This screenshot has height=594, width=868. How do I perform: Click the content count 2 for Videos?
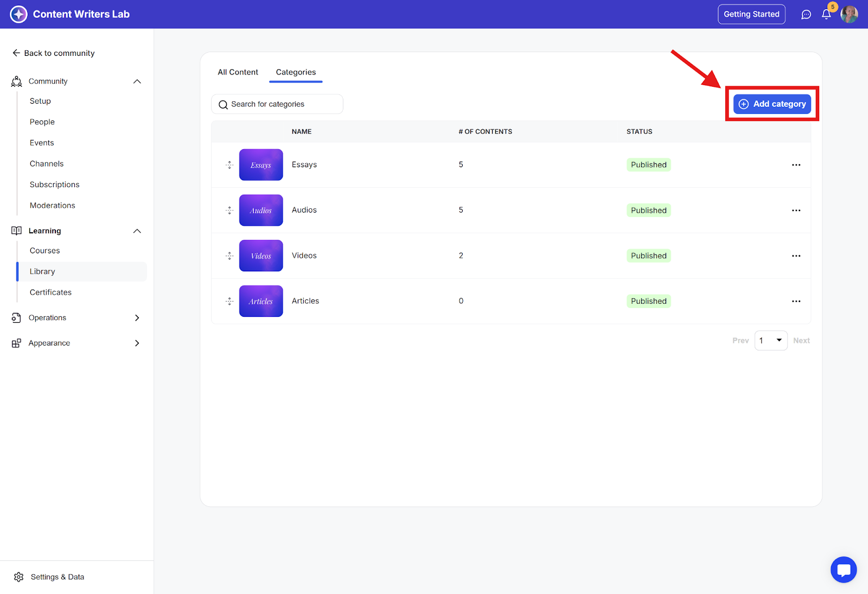coord(461,256)
